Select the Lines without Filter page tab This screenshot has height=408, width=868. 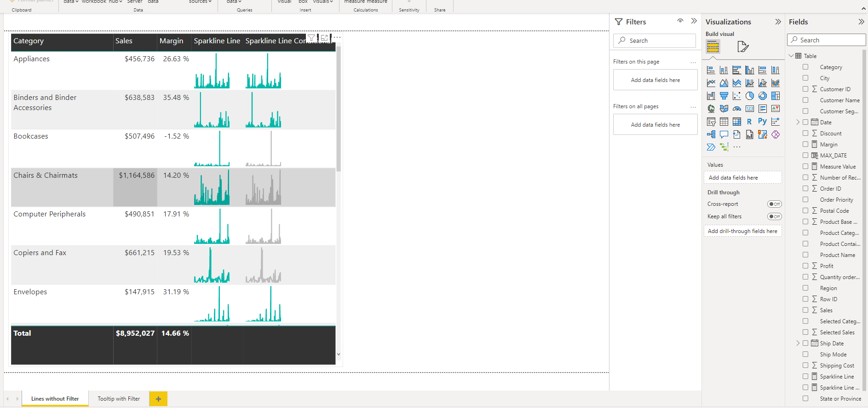55,399
